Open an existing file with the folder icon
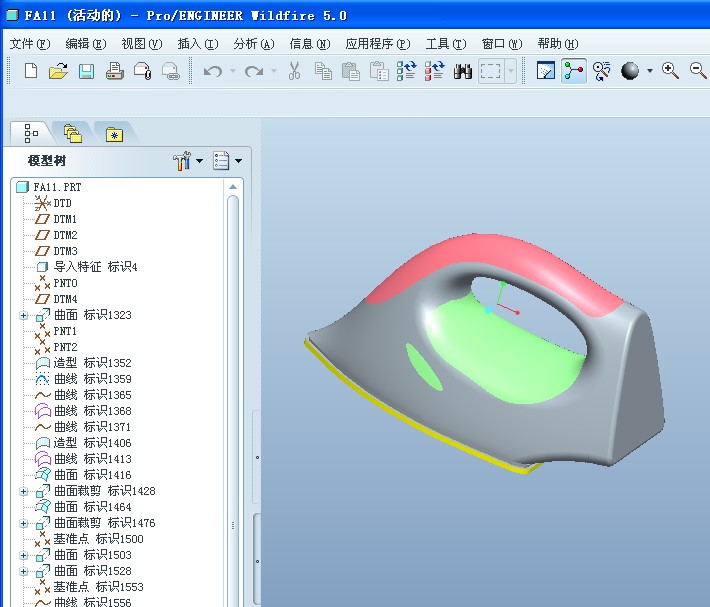The height and width of the screenshot is (607, 710). point(58,71)
